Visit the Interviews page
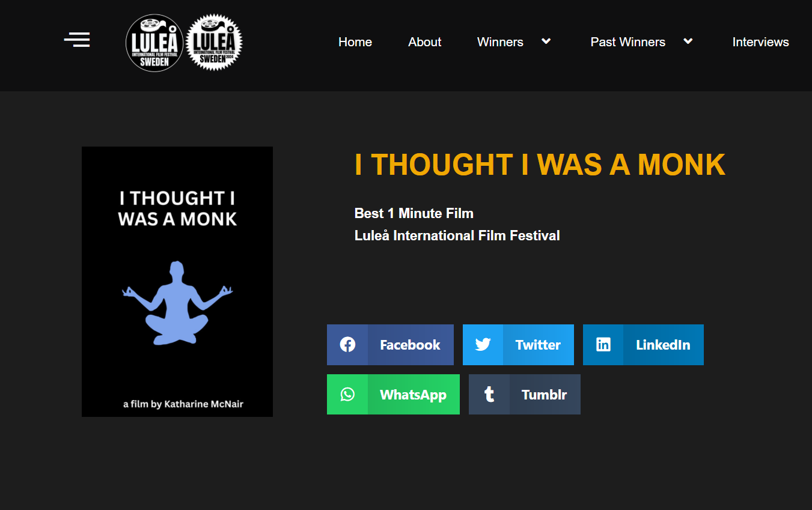 (x=760, y=41)
